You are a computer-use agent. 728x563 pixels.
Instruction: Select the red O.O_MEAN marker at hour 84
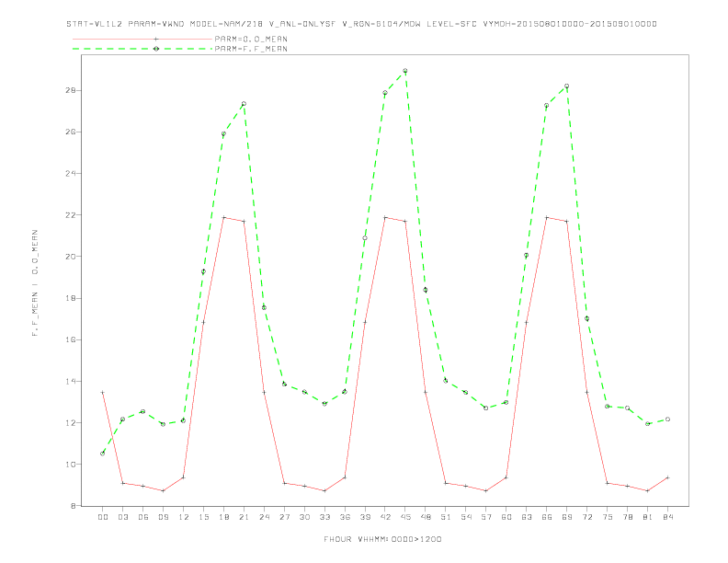(x=667, y=477)
